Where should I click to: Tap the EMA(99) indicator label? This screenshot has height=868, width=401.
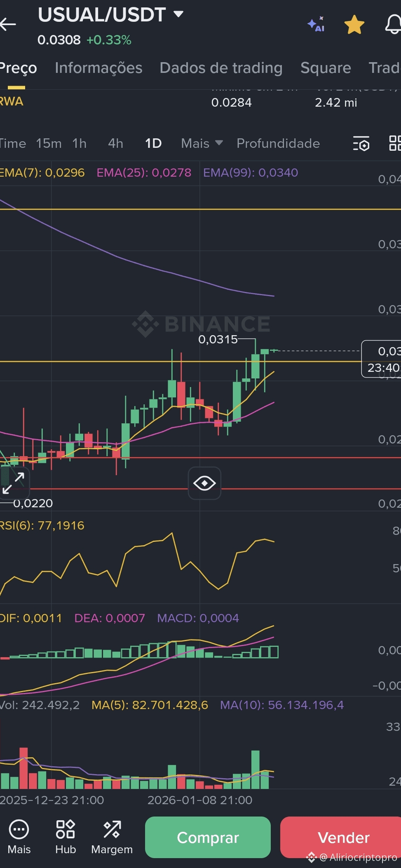pyautogui.click(x=251, y=173)
